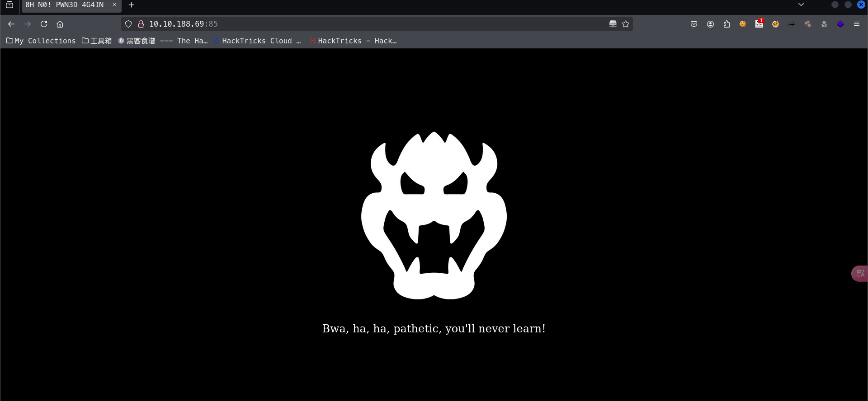Reload the current page

44,24
